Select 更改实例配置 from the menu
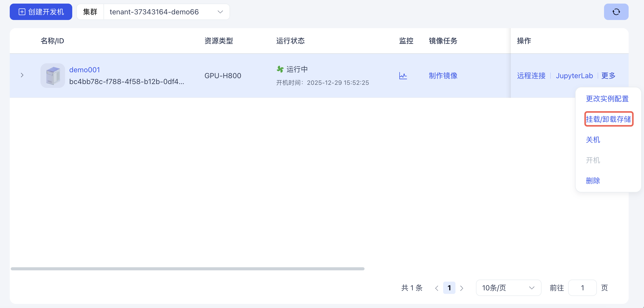Viewport: 644px width, 308px height. (607, 99)
